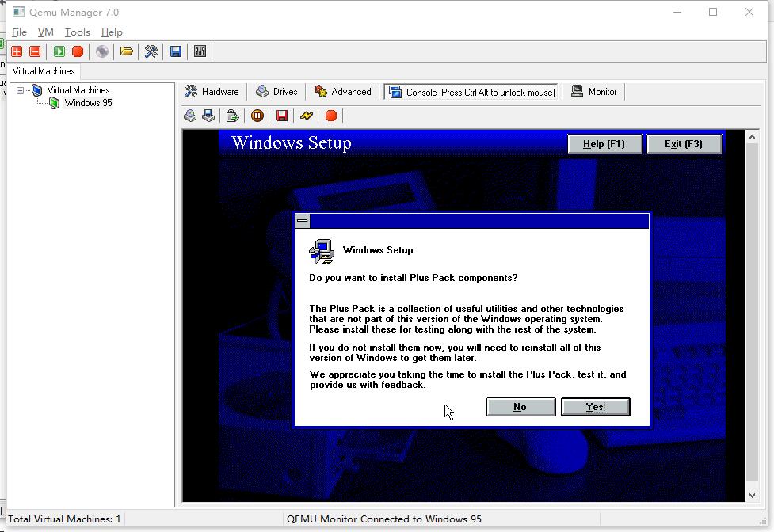Click the grey disc icon in main toolbar

pyautogui.click(x=102, y=51)
